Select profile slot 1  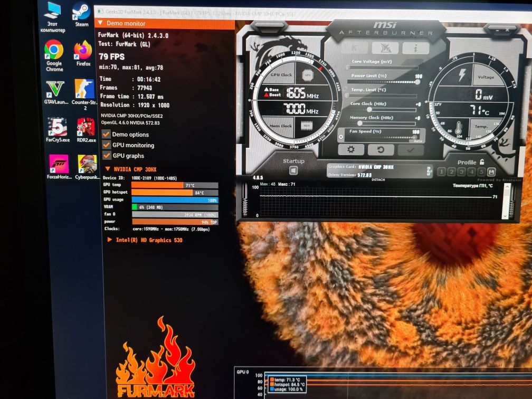coord(441,172)
